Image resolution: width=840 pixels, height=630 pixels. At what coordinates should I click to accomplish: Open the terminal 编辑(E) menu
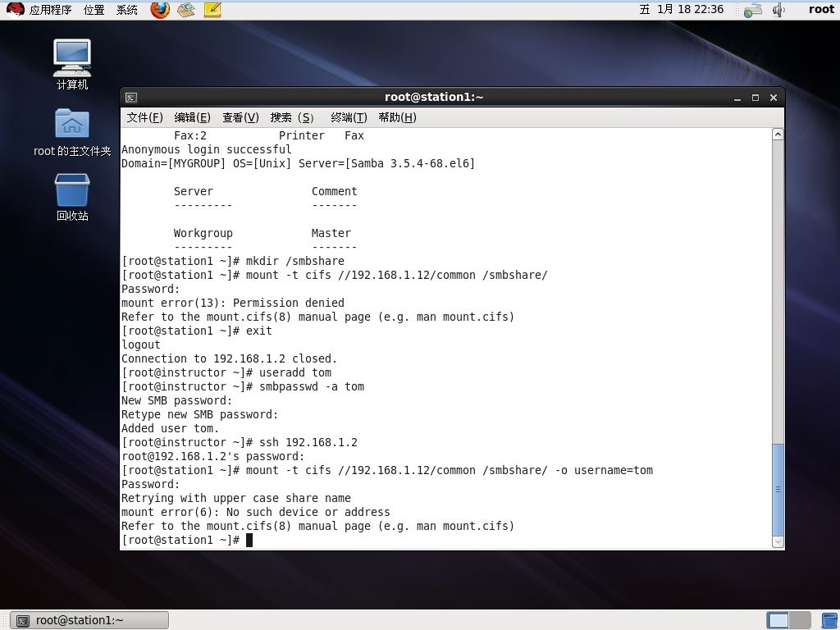tap(192, 117)
